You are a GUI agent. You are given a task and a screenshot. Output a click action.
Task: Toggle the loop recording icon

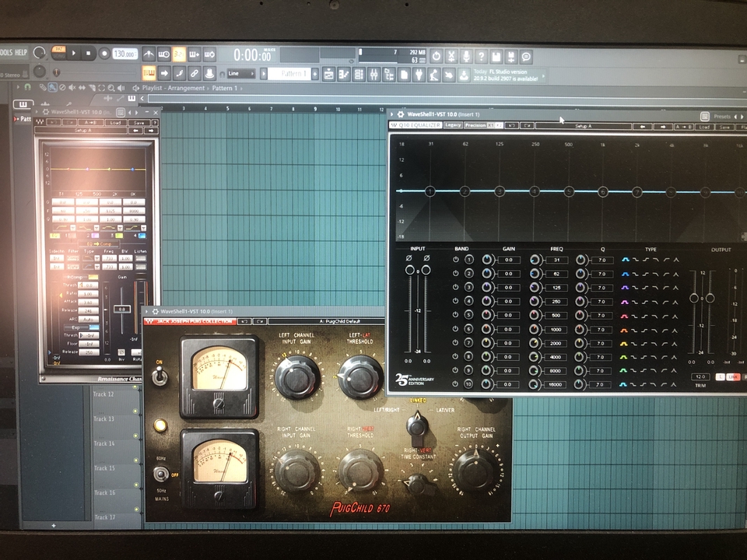pos(209,54)
